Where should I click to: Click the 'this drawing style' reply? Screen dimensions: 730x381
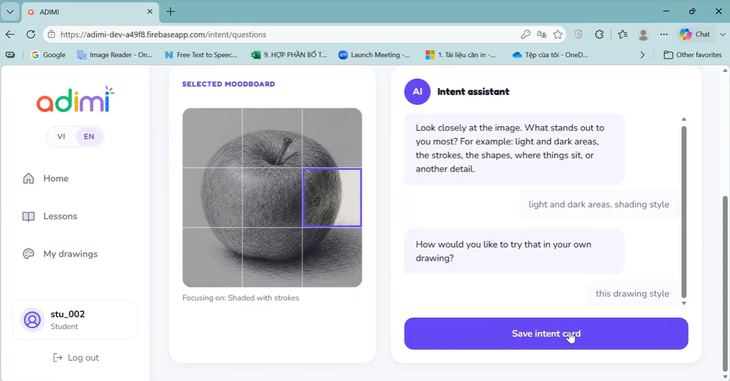click(632, 293)
